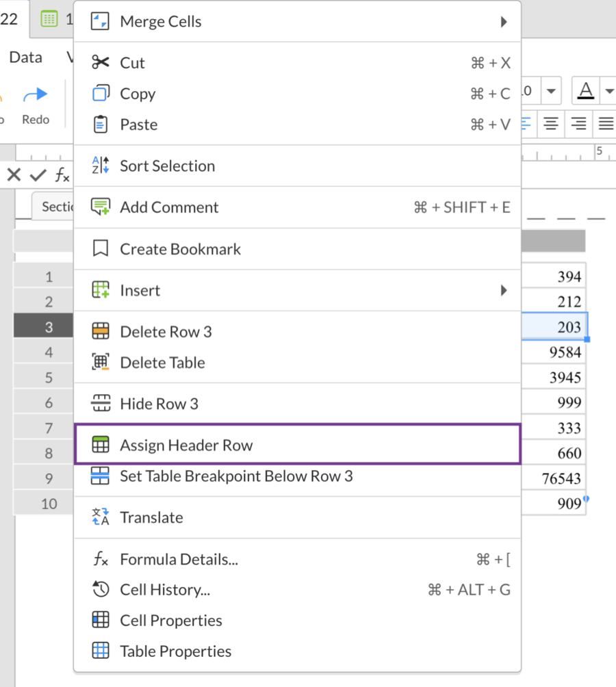Click the Create Bookmark icon
The image size is (616, 687).
coord(101,249)
